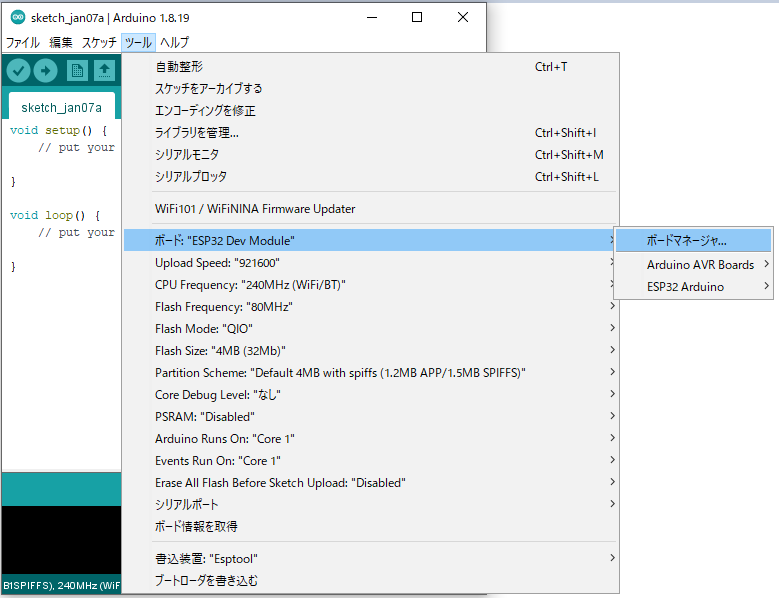The height and width of the screenshot is (598, 779).
Task: Choose エンコーディングを修正
Action: pyautogui.click(x=371, y=110)
